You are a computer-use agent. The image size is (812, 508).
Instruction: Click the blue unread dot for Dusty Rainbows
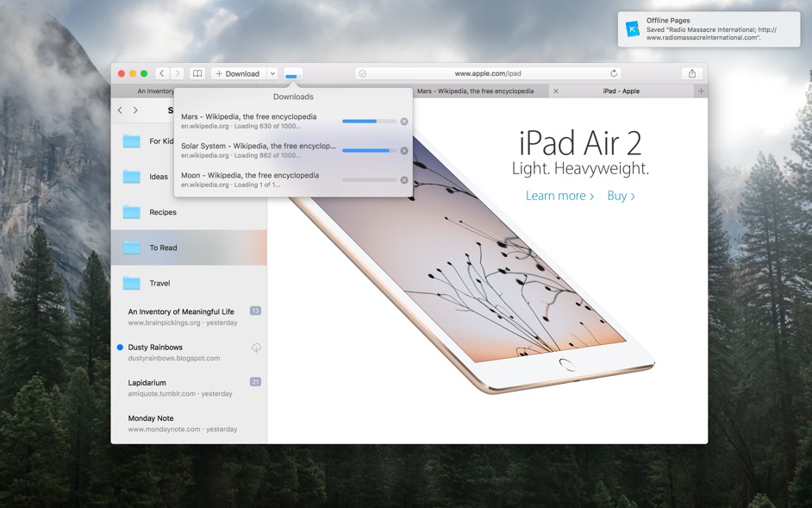coord(120,348)
